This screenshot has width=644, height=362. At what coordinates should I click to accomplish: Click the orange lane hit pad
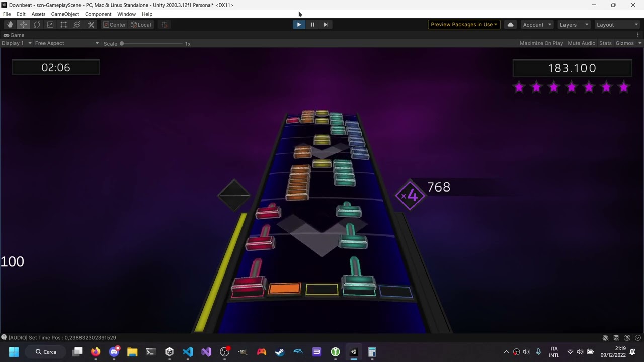click(x=284, y=289)
